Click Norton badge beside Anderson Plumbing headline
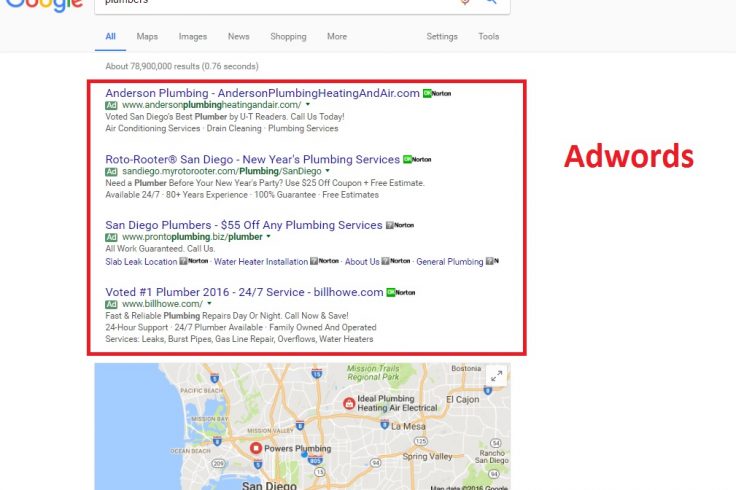The width and height of the screenshot is (736, 490). click(x=437, y=93)
